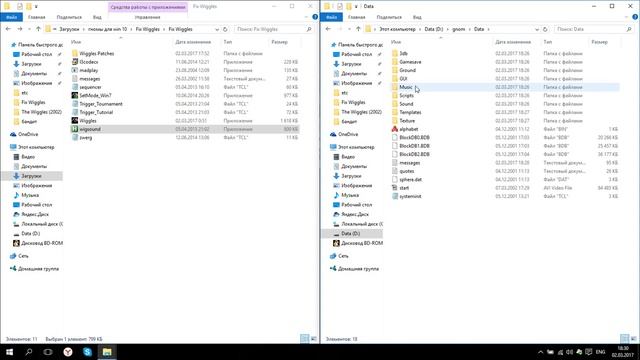
Task: Select the sequencer TCL file
Action: [x=90, y=87]
